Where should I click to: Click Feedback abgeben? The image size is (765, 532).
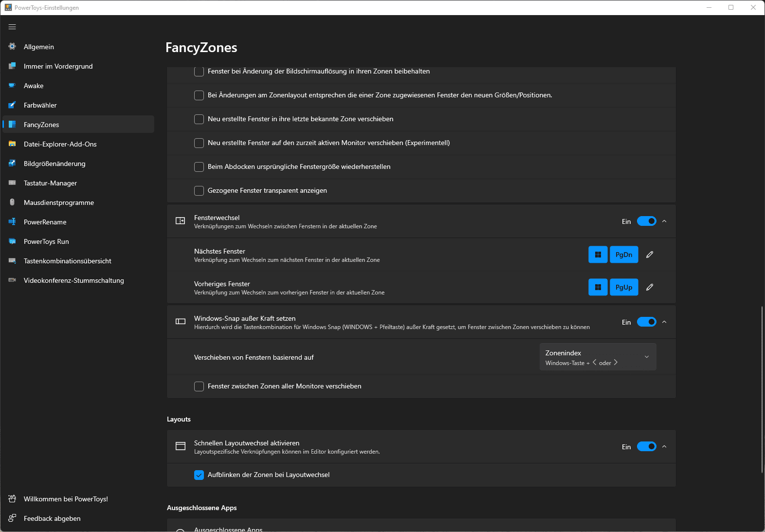point(78,518)
